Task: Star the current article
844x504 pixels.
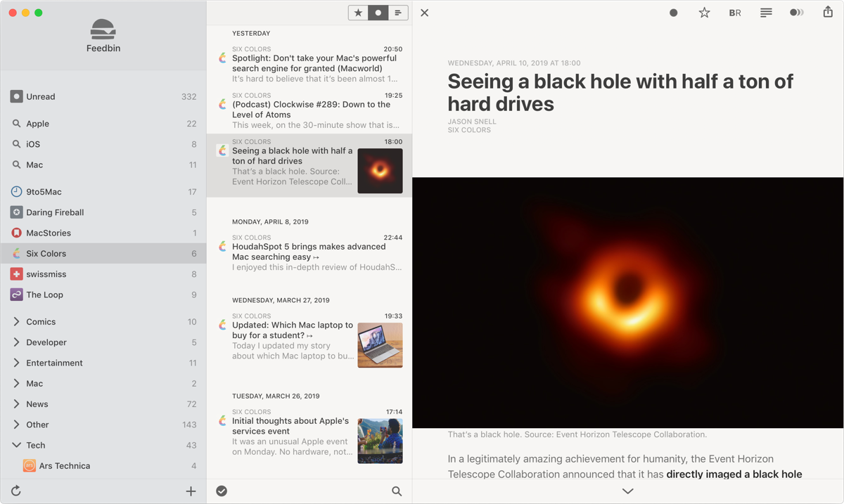Action: point(704,13)
